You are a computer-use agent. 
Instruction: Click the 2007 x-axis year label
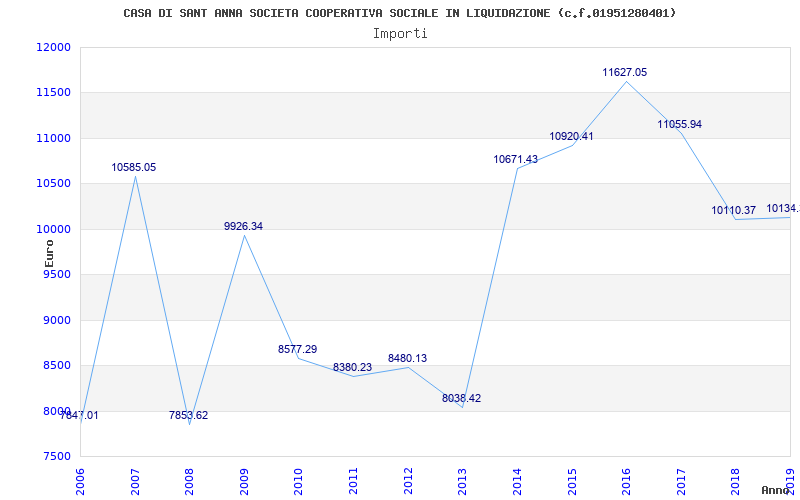[135, 482]
